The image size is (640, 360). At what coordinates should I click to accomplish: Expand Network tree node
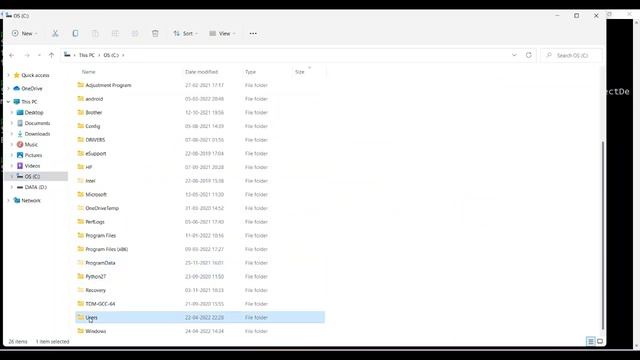pyautogui.click(x=9, y=200)
